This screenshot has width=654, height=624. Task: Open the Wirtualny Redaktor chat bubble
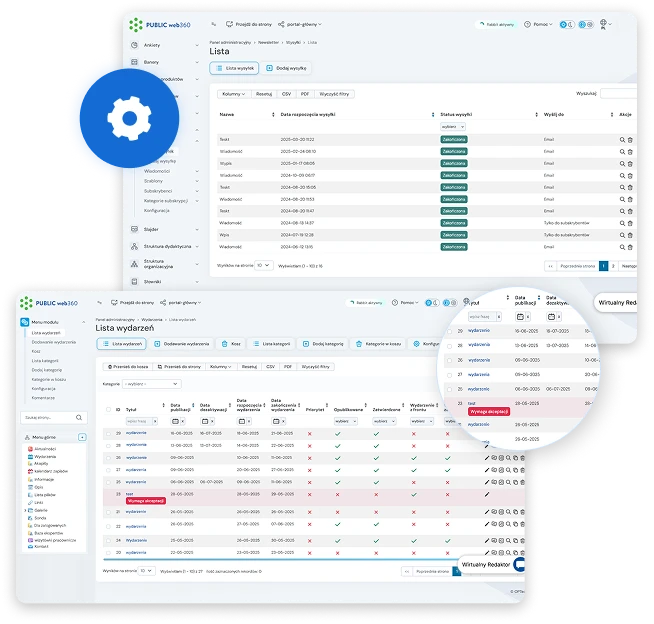[x=518, y=565]
